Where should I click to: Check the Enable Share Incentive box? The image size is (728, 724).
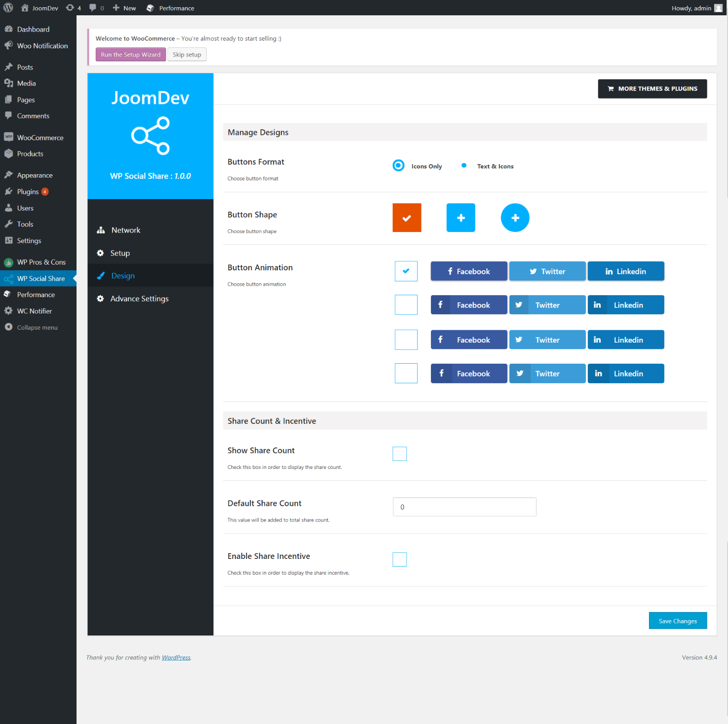(399, 559)
